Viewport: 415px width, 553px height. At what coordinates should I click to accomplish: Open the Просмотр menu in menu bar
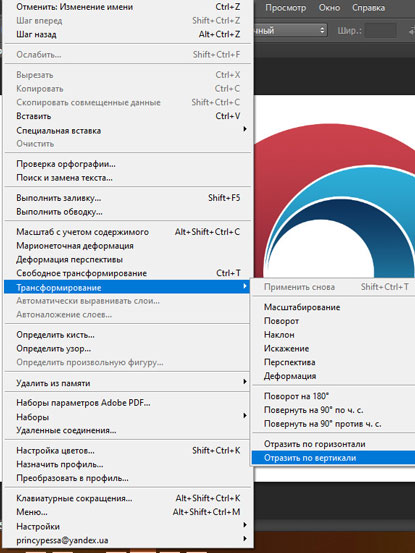point(286,8)
